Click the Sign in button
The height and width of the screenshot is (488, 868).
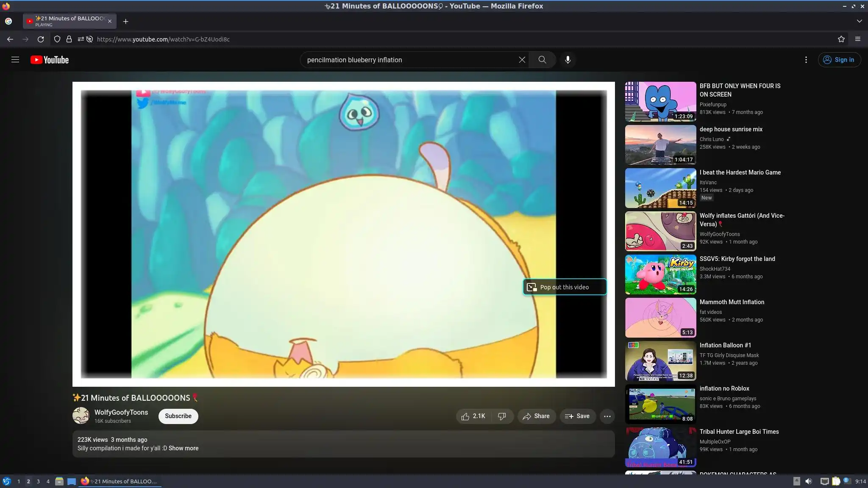pos(839,60)
